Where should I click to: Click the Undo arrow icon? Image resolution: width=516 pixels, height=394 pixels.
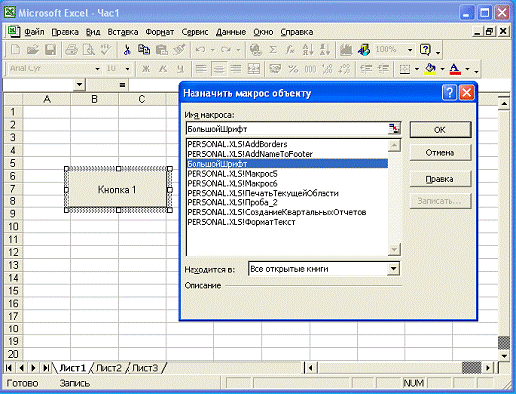pyautogui.click(x=201, y=50)
